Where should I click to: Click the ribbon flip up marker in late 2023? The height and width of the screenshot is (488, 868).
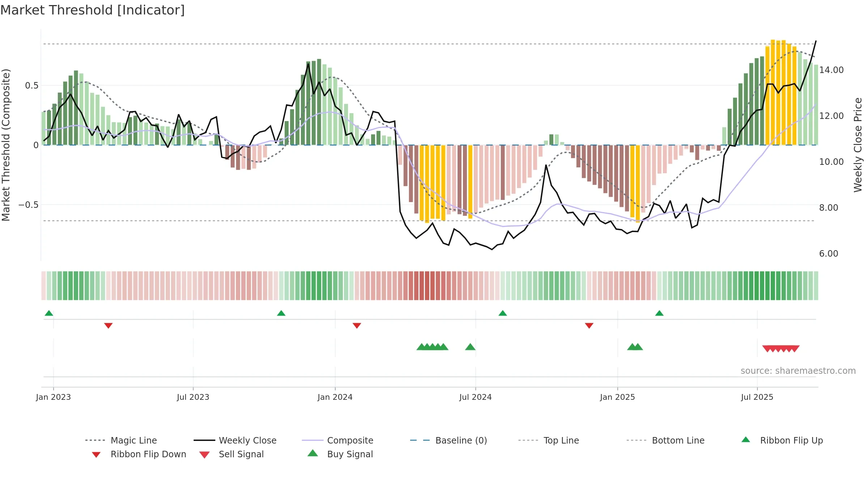pos(281,313)
